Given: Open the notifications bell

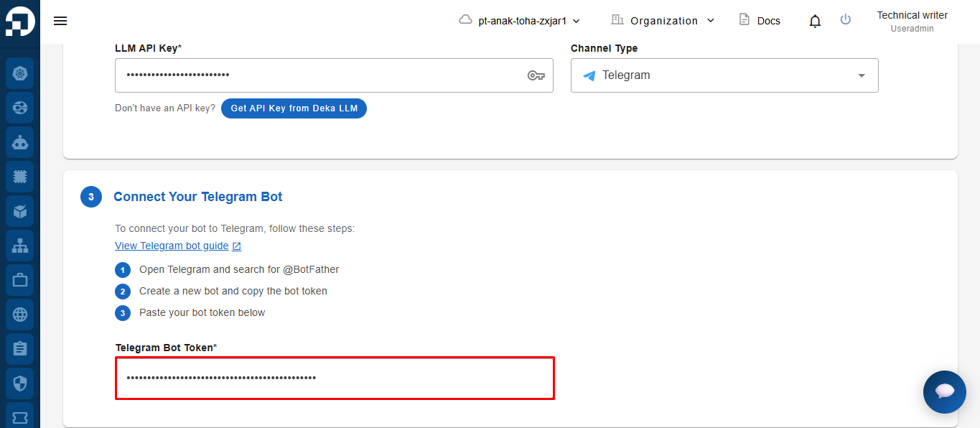Looking at the screenshot, I should pyautogui.click(x=815, y=21).
